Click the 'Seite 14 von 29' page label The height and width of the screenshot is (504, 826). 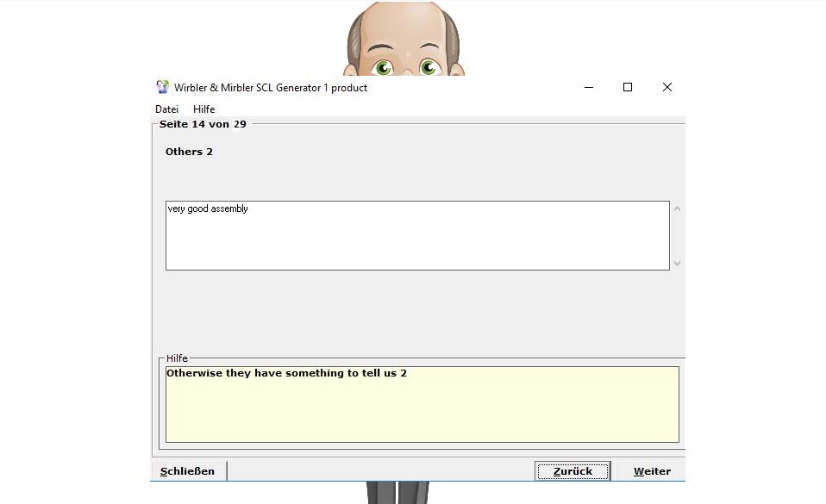(x=203, y=124)
